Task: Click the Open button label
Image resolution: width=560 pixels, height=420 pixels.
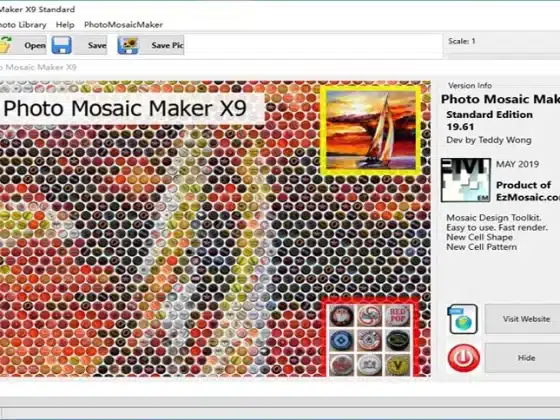Action: [35, 45]
